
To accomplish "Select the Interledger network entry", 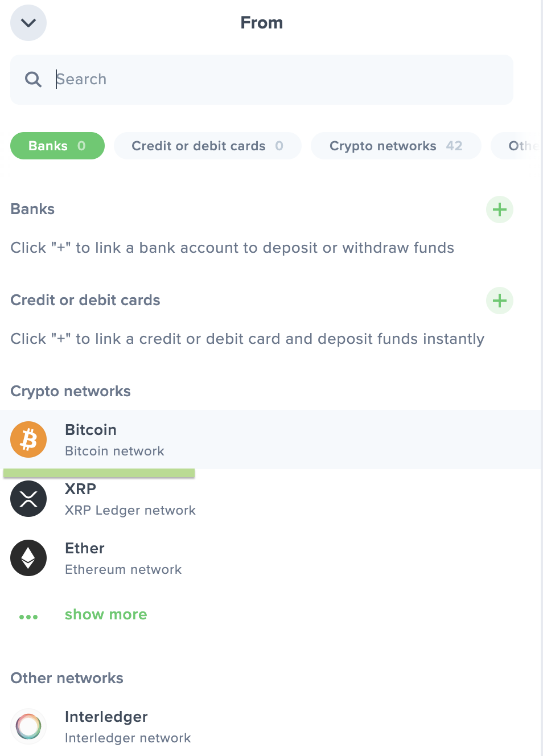I will coord(127,727).
